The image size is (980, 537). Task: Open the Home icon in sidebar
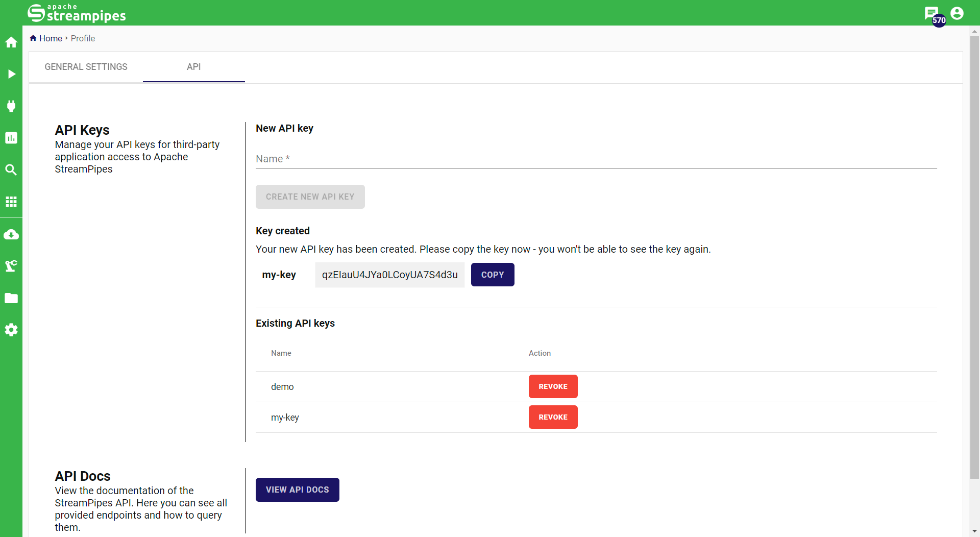click(x=11, y=42)
